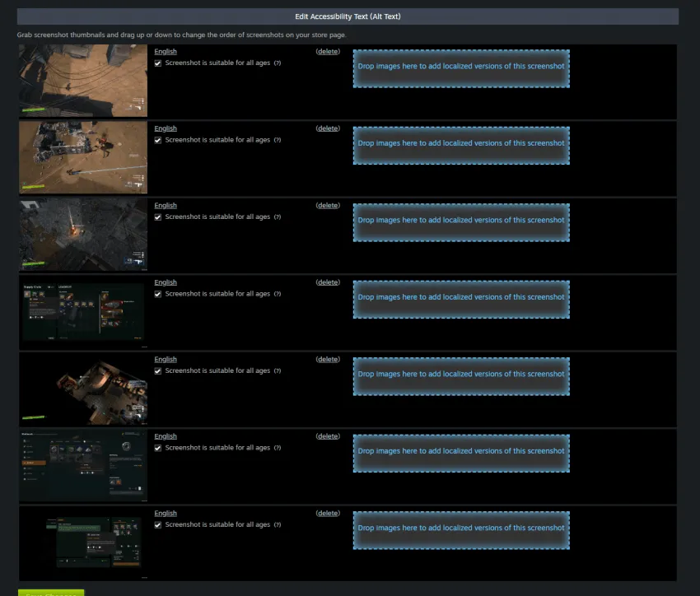Click the help (?) icon in the sixth screenshot row

(278, 448)
